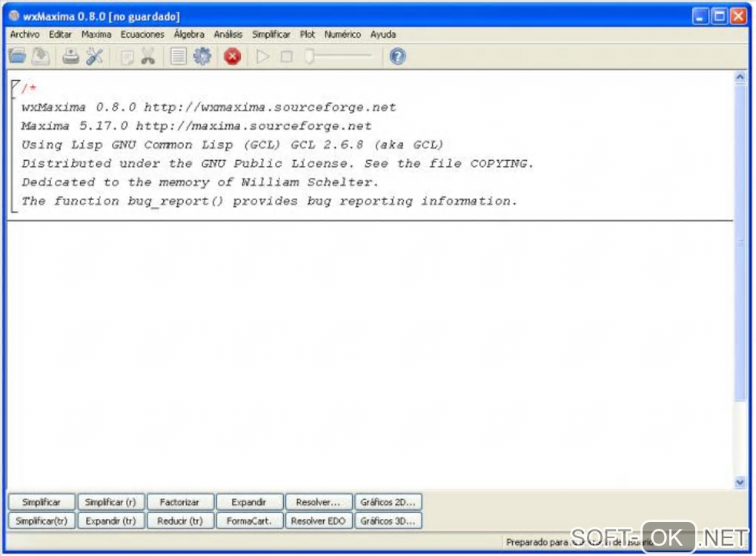Viewport: 756px width, 556px height.
Task: Click the Simplificar (r) button
Action: (111, 502)
